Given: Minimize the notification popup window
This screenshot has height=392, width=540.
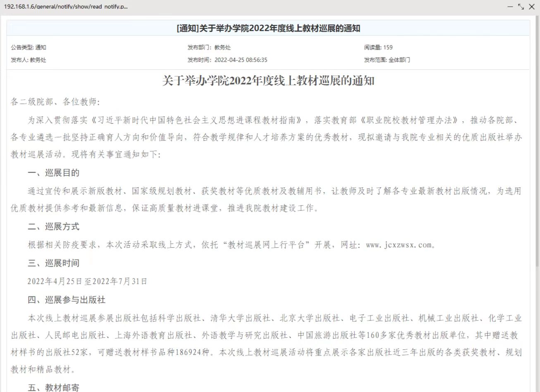Looking at the screenshot, I should pyautogui.click(x=510, y=7).
